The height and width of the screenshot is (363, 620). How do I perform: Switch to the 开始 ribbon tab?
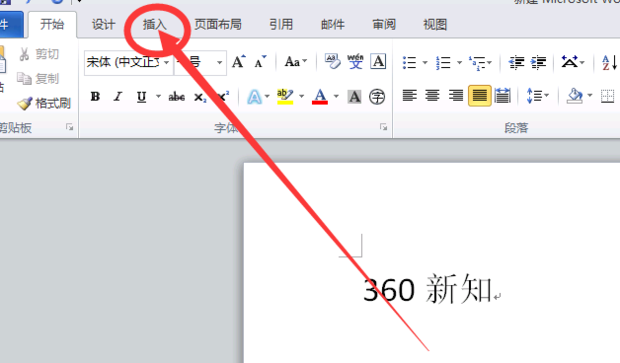tap(52, 25)
